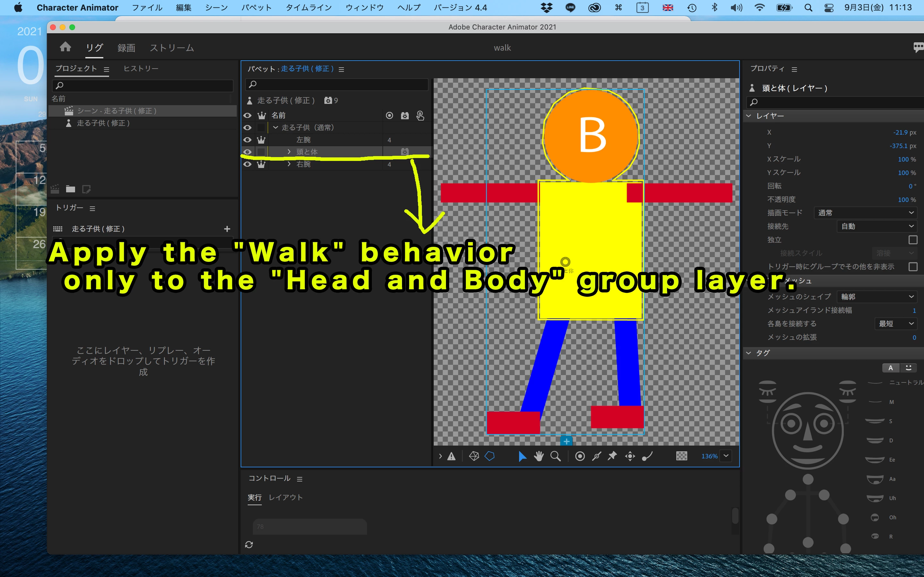Select the Hand tool in puppet toolbar

tap(538, 456)
